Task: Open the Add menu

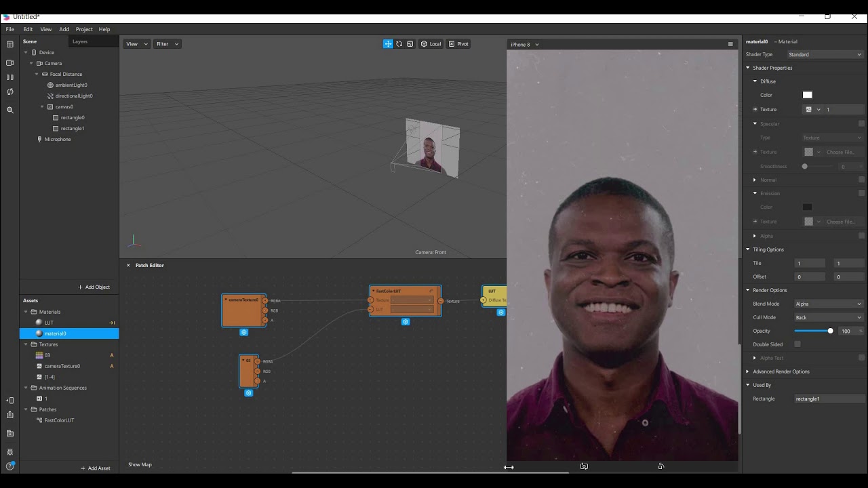Action: (64, 29)
